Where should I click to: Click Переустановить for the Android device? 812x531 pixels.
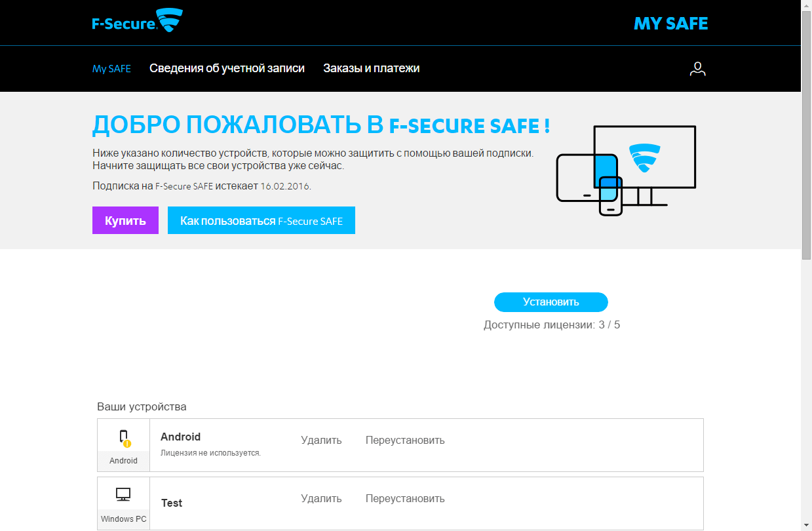click(405, 440)
